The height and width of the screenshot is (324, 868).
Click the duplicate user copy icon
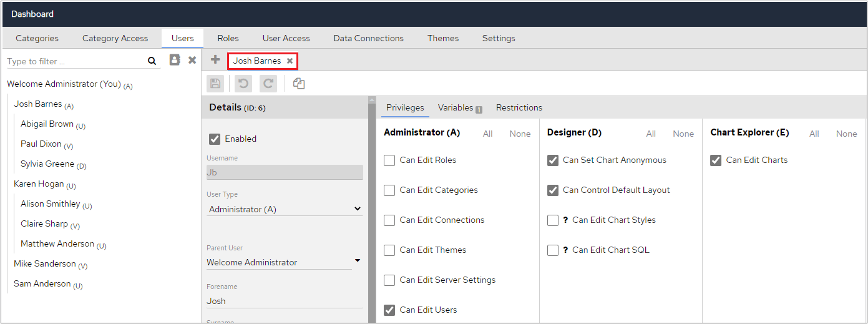pyautogui.click(x=299, y=84)
